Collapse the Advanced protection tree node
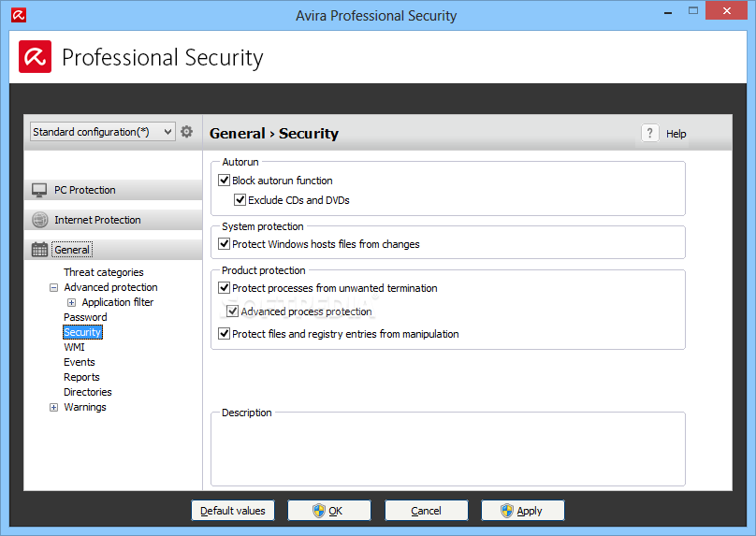756x536 pixels. point(53,288)
